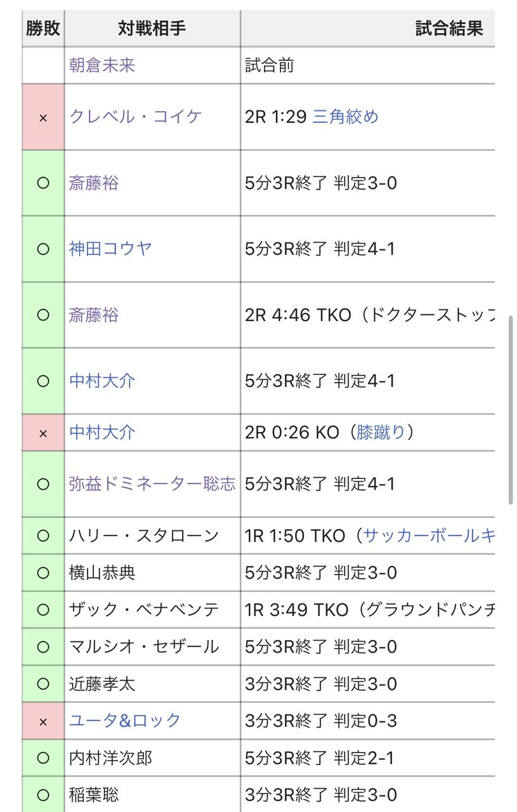Image resolution: width=517 pixels, height=812 pixels.
Task: Click the red × cell beside クレベル・コイケ
Action: tap(43, 117)
